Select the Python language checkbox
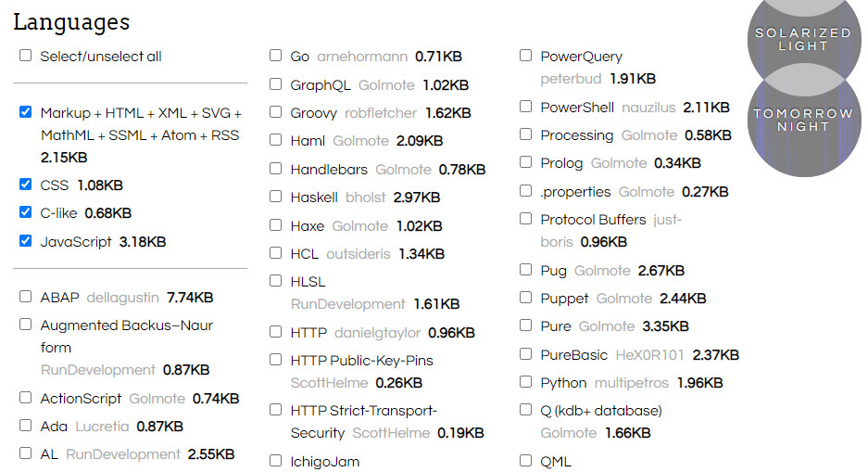The height and width of the screenshot is (472, 868). 525,382
